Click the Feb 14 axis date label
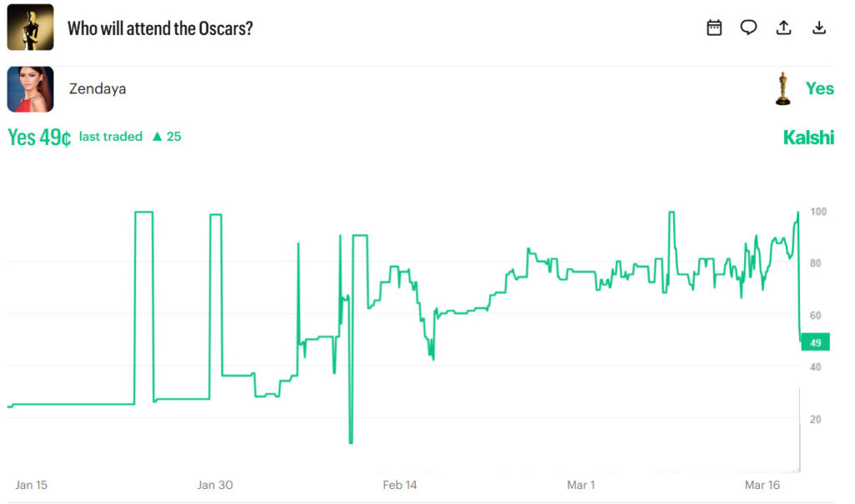855x504 pixels. (x=399, y=485)
